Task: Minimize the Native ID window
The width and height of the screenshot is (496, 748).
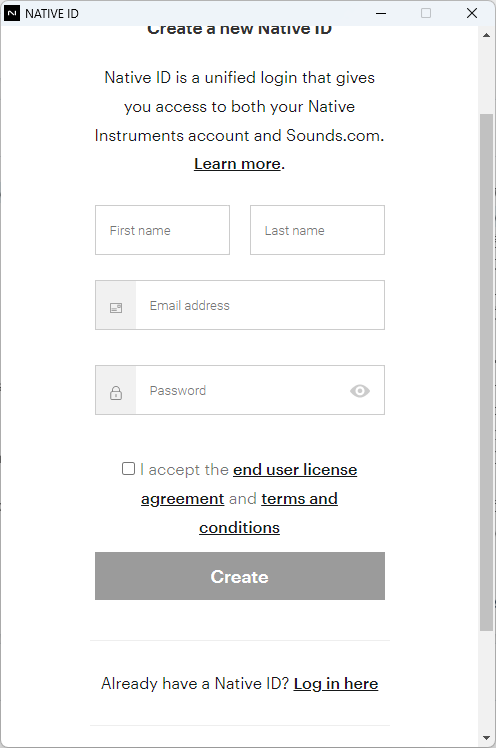Action: (381, 13)
